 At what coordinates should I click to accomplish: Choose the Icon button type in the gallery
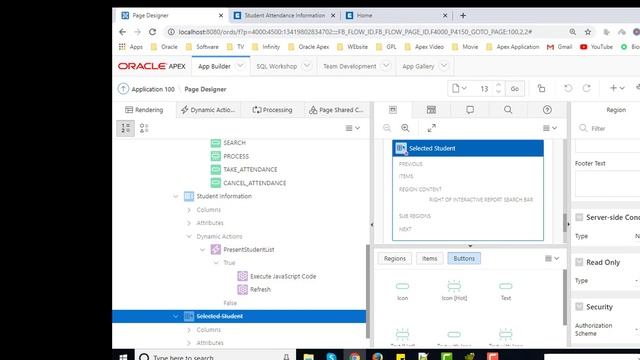coord(402,291)
